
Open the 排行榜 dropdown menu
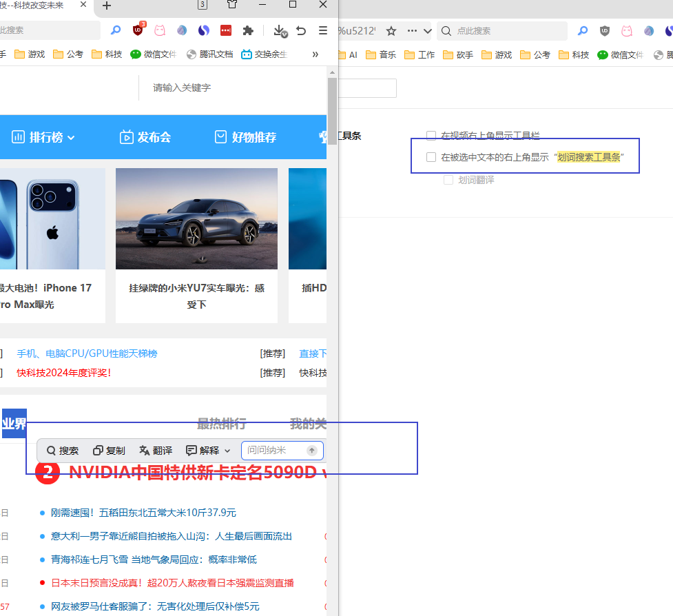click(x=43, y=137)
